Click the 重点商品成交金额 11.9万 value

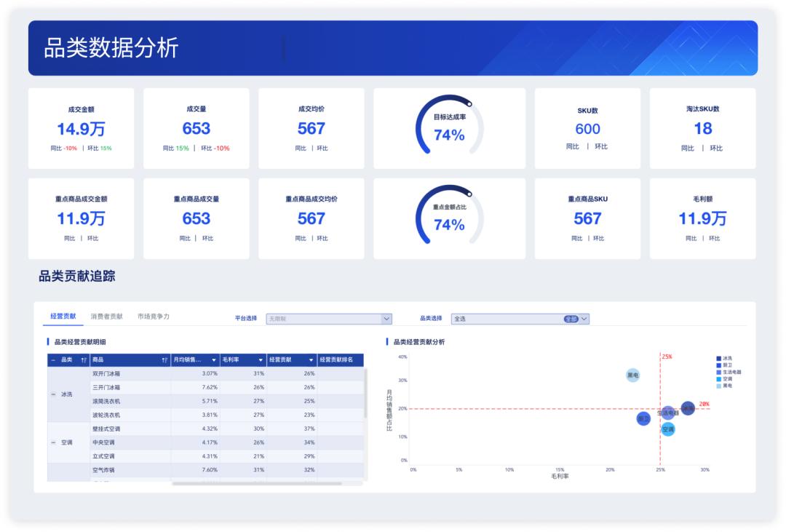[82, 218]
